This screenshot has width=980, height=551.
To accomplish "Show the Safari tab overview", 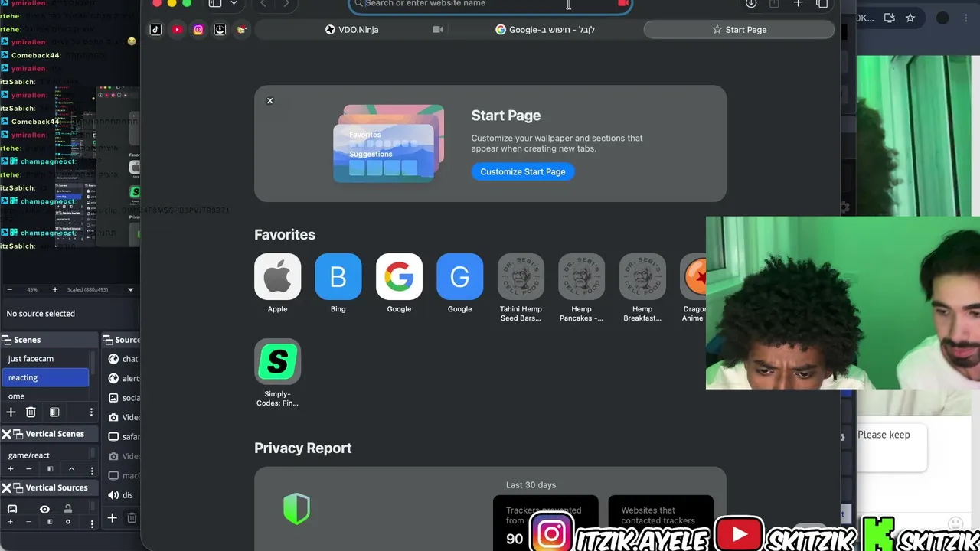I will coord(822,4).
